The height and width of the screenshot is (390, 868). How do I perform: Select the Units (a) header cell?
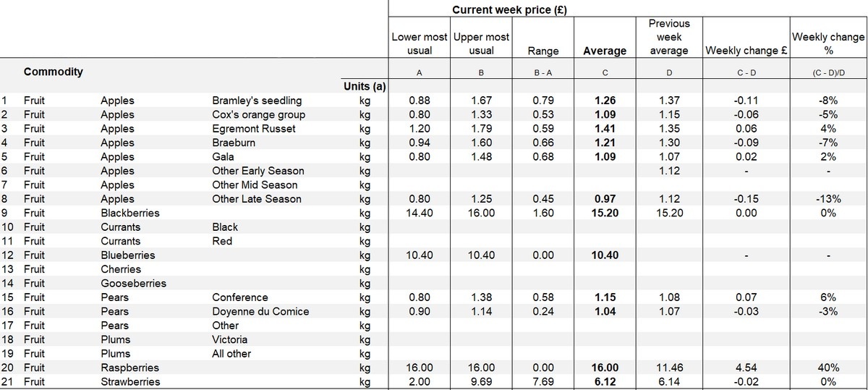coord(365,87)
